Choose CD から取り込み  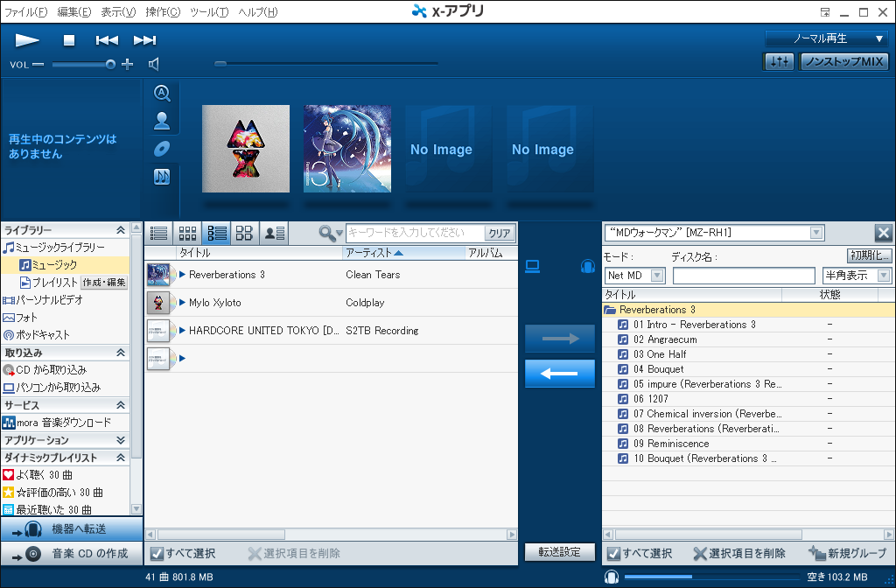tap(45, 370)
